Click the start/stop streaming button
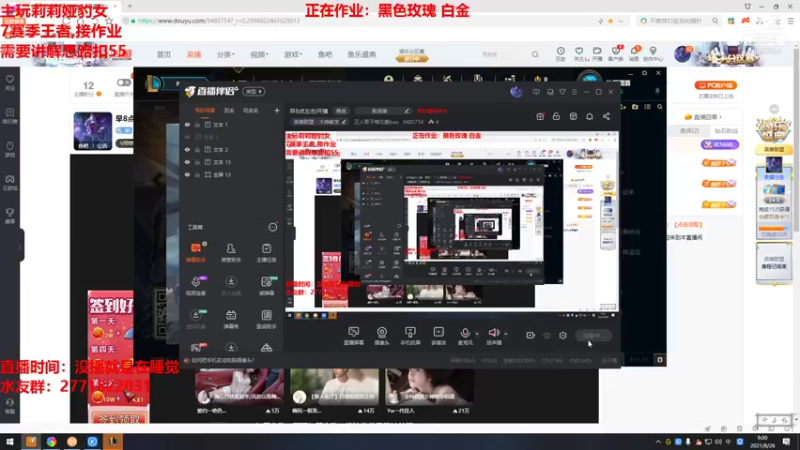 click(x=593, y=335)
